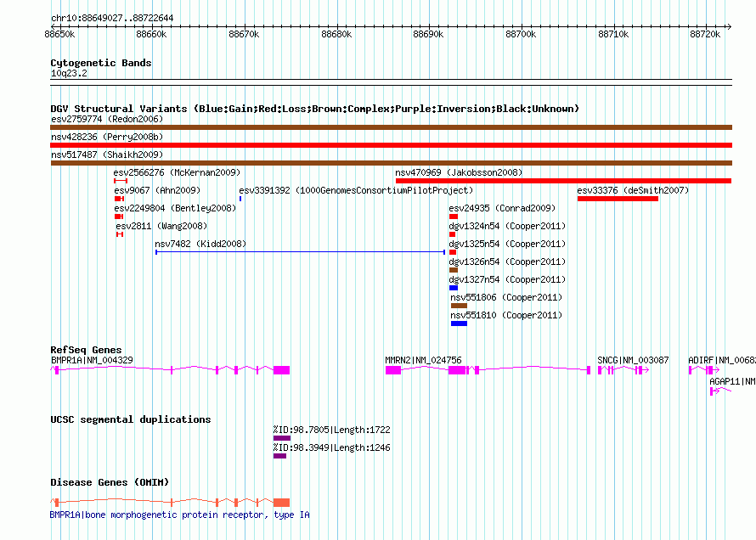Open the %ID:98.3949|Length:1246 duplication label
The image size is (756, 540).
point(332,447)
